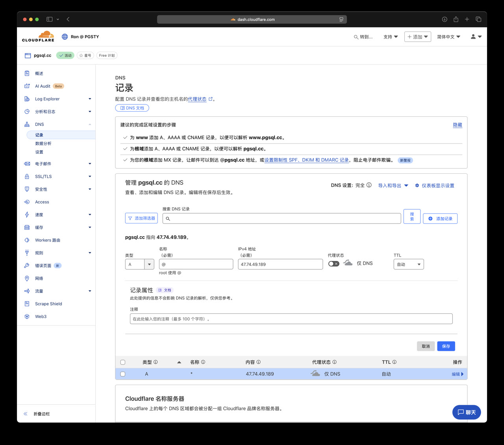Click the reader icon in address bar
The width and height of the screenshot is (504, 445).
click(x=341, y=19)
